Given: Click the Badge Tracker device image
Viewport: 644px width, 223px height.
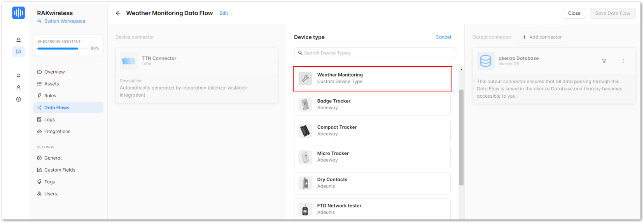Looking at the screenshot, I should pos(305,104).
